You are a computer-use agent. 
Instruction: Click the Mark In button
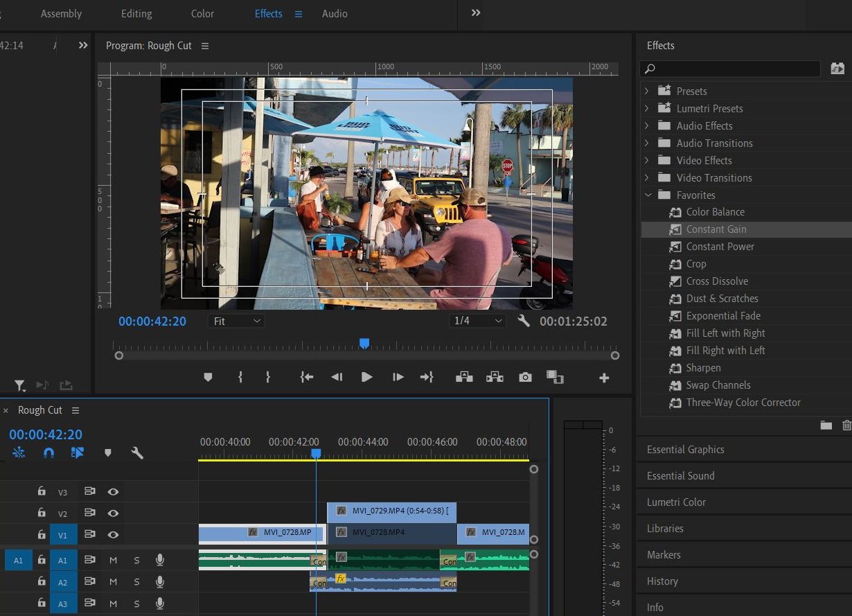point(240,377)
